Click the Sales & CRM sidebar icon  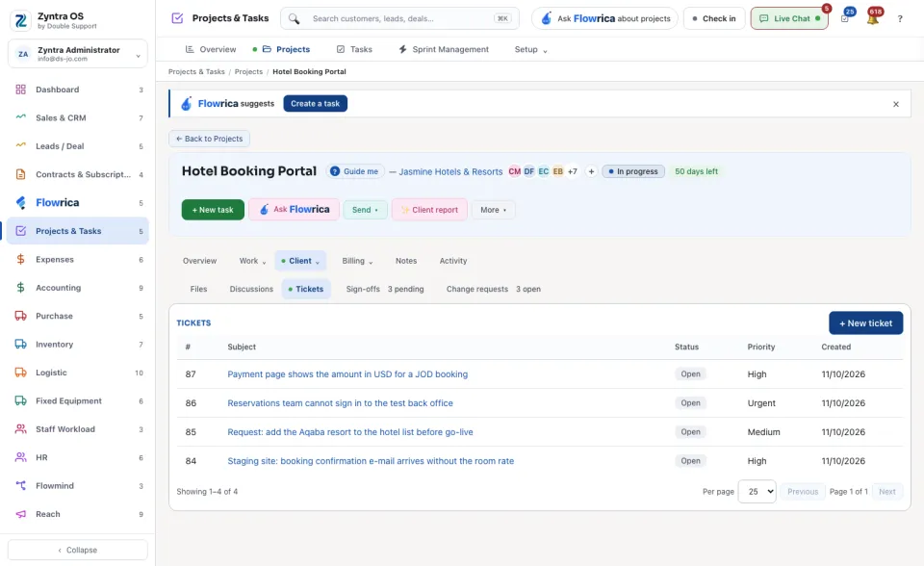click(20, 117)
